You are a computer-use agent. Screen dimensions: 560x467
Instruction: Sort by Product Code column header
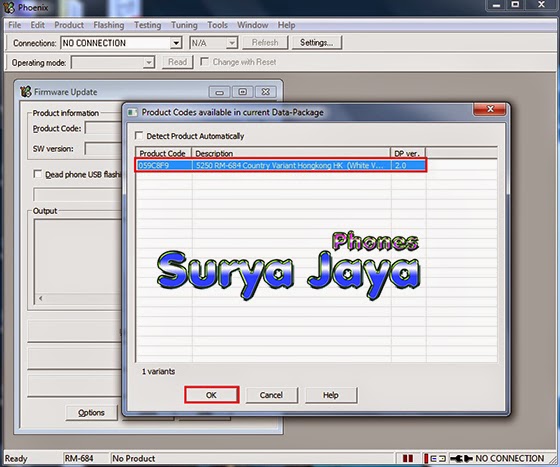coord(163,153)
